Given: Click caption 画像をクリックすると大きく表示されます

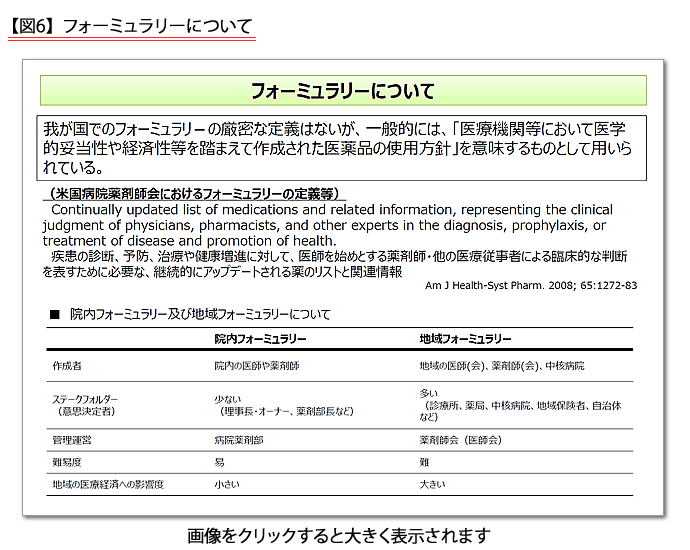Looking at the screenshot, I should pos(339,535).
